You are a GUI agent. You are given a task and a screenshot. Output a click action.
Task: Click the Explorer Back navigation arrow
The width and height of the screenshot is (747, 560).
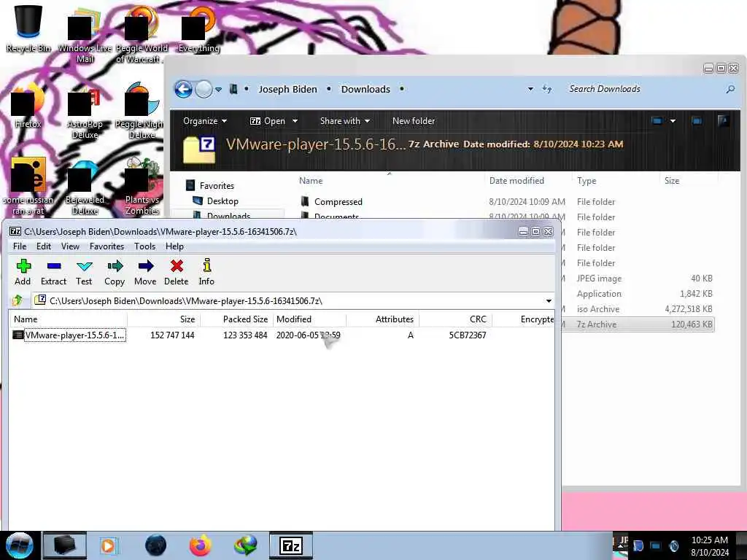point(183,89)
